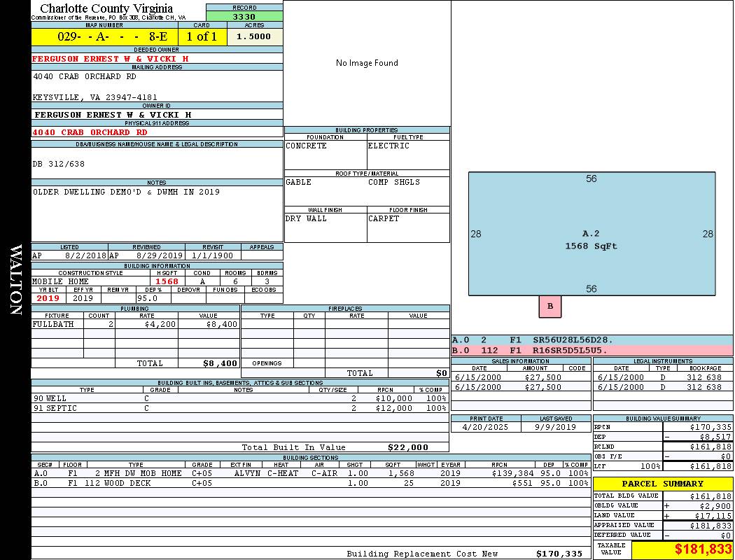
Task: Click the ELECTRIC fuel type field
Action: 389,146
